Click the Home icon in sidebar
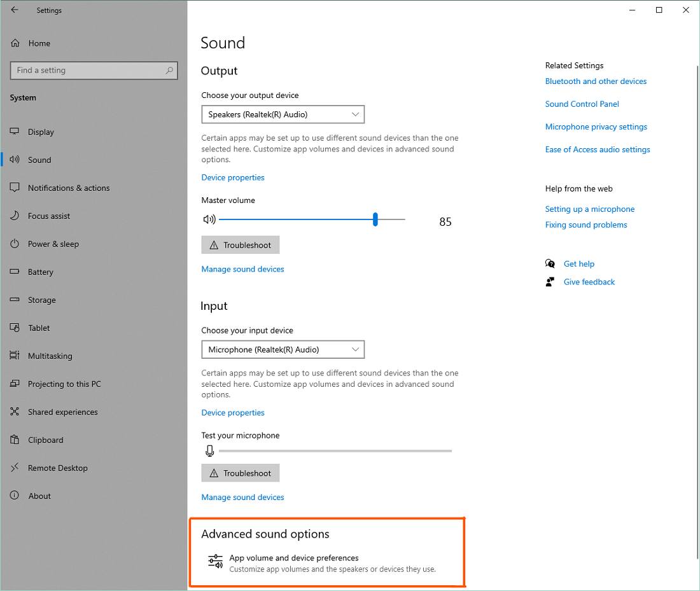Viewport: 700px width, 591px height. point(15,43)
